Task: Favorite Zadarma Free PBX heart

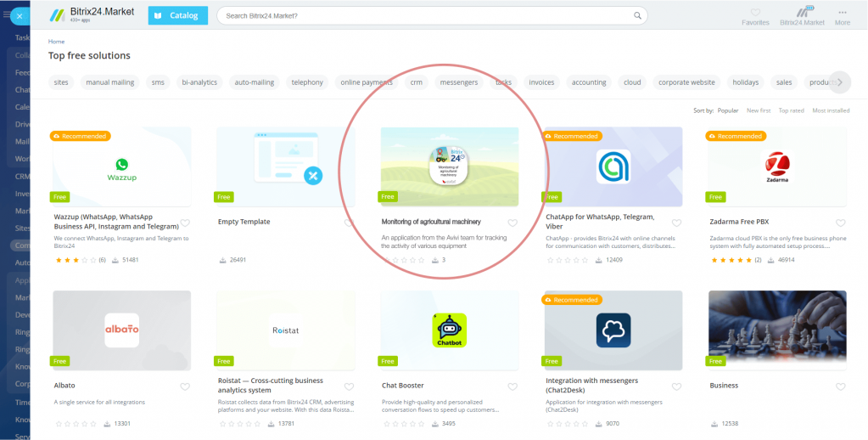Action: pyautogui.click(x=840, y=223)
